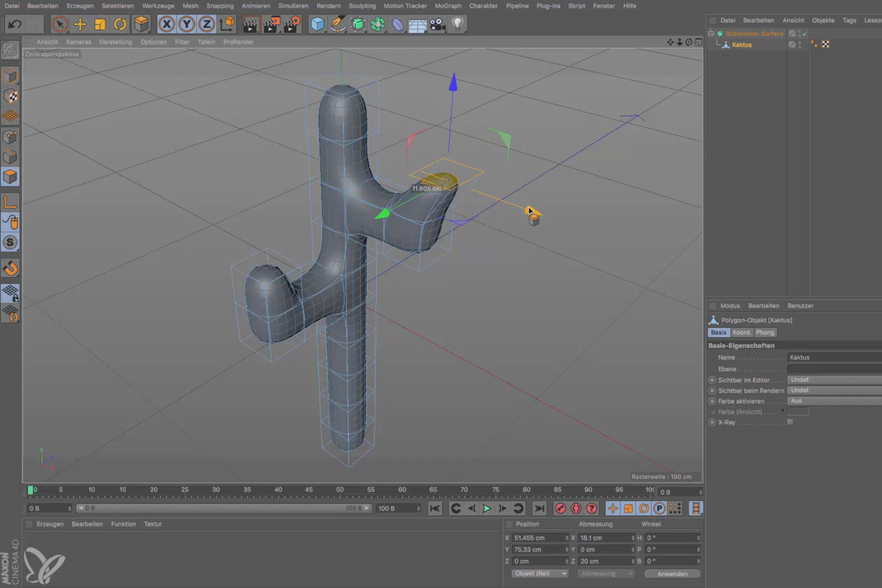This screenshot has height=588, width=882.
Task: Open viewport Kameras menu
Action: [79, 42]
